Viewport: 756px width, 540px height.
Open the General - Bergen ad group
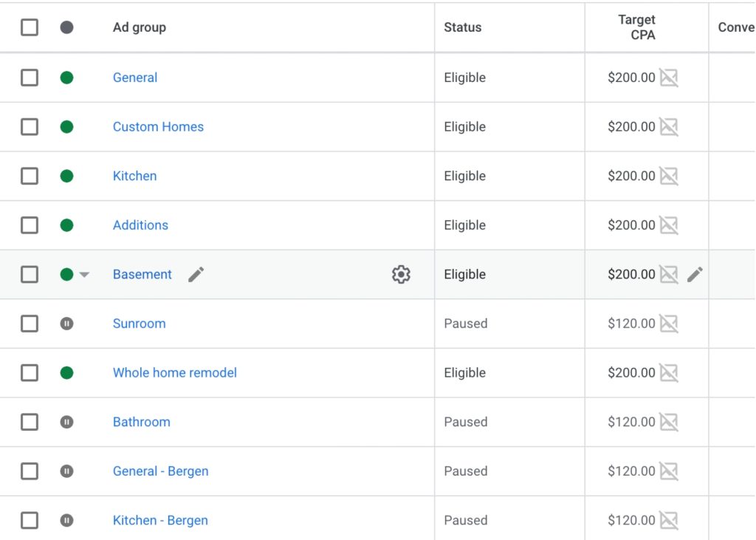160,471
